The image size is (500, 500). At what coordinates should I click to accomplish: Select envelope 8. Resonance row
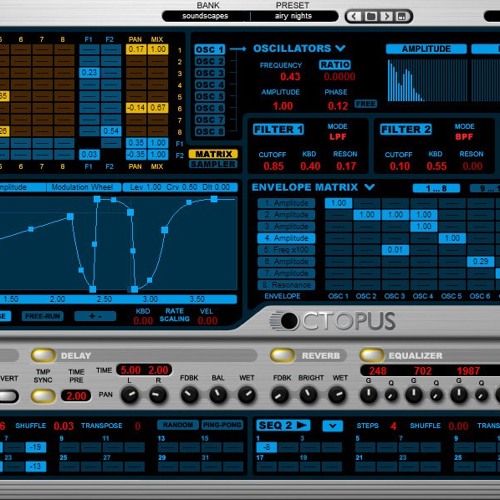pyautogui.click(x=287, y=285)
